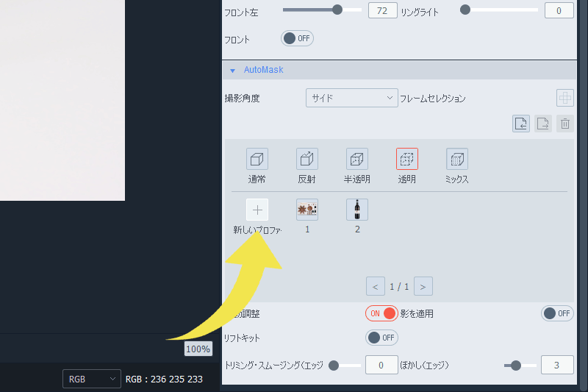Click the trash icon to delete profile
The height and width of the screenshot is (392, 588).
564,124
